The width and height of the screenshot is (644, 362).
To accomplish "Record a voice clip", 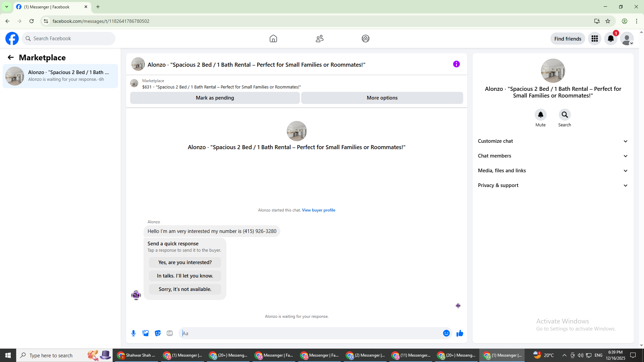I will pos(133,333).
